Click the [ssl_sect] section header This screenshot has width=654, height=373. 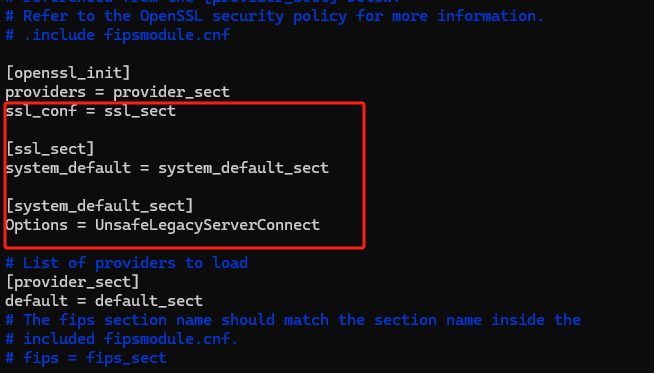point(50,149)
